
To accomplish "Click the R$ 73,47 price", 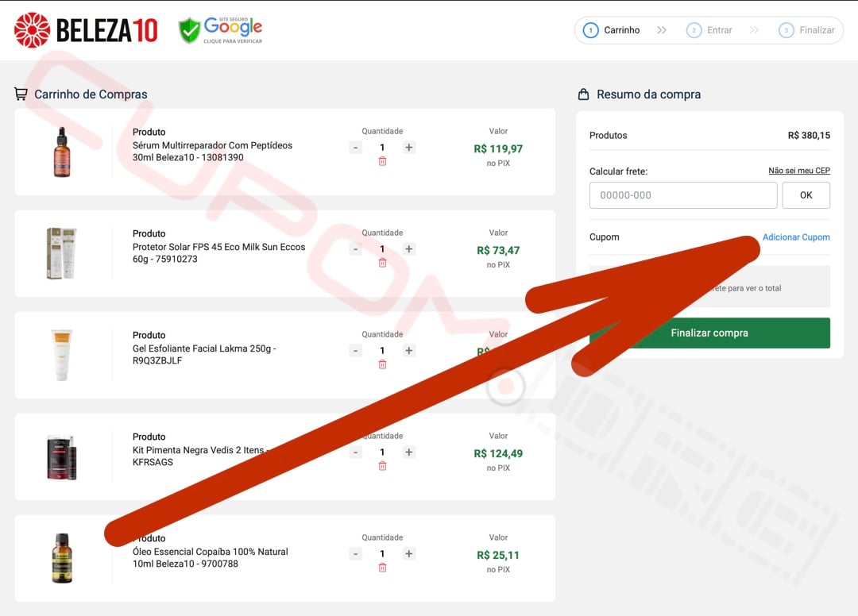I will coord(498,250).
